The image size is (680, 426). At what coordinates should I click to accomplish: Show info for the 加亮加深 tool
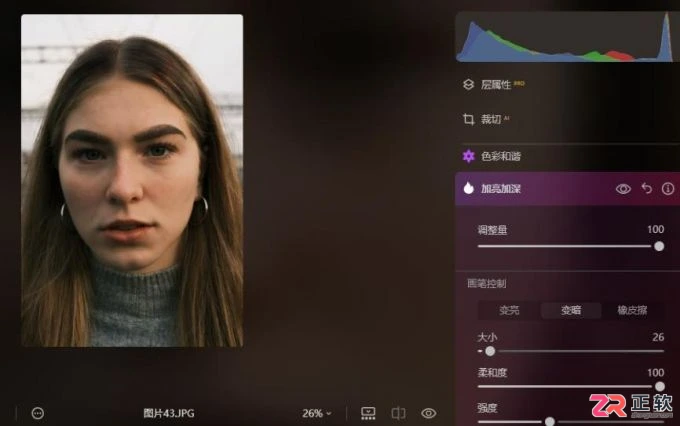668,188
